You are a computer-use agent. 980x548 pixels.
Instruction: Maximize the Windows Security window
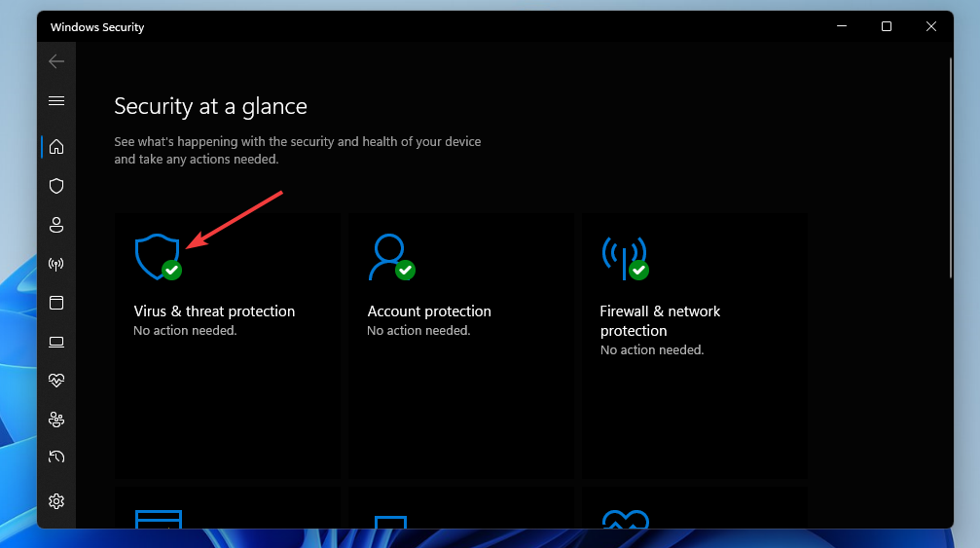point(887,26)
